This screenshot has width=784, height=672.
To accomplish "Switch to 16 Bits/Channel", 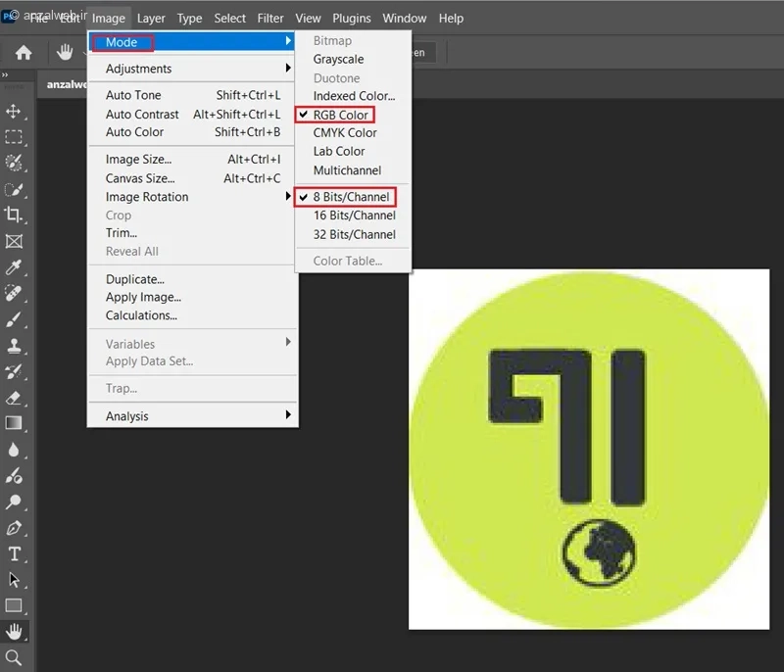I will (353, 216).
